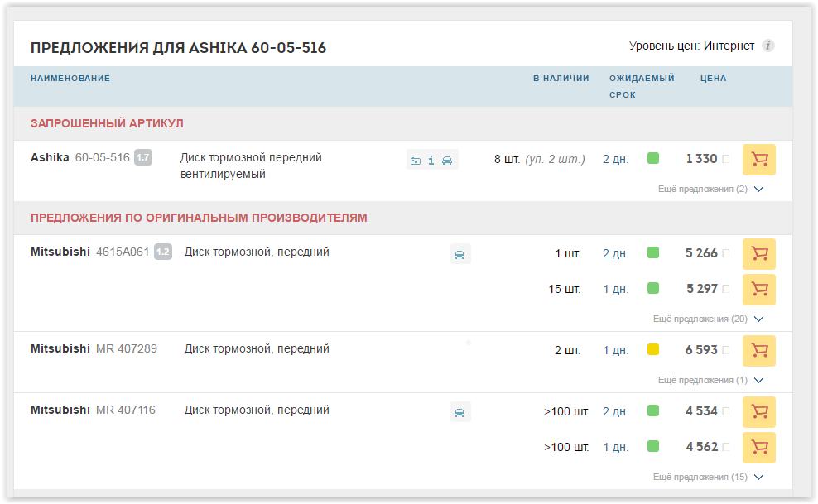Click green indicator on Ashika row
Viewport: 818px width, 504px height.
(653, 158)
